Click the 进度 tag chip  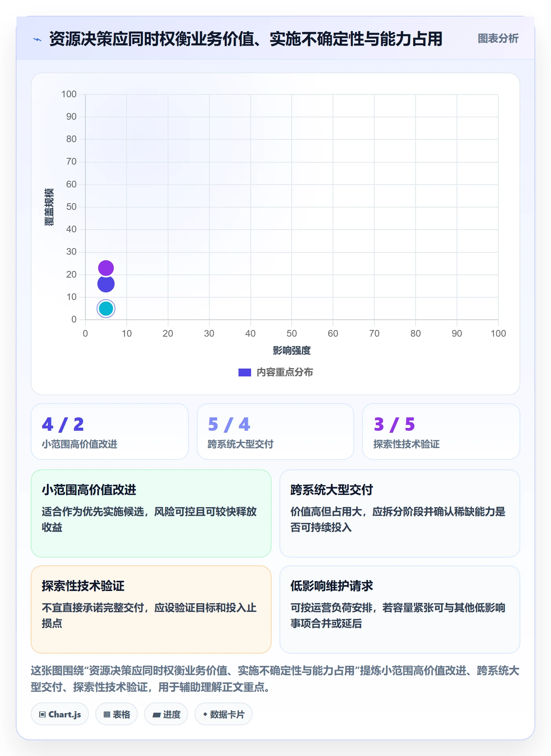(x=166, y=714)
